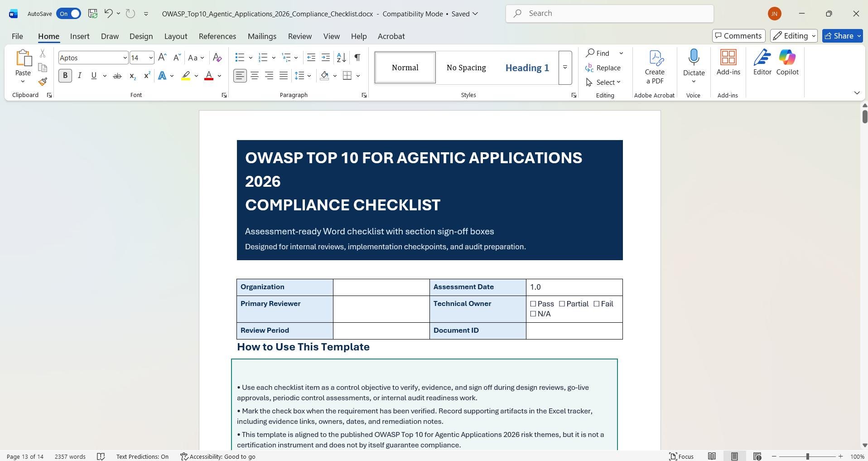Click the Replace button

tap(603, 68)
